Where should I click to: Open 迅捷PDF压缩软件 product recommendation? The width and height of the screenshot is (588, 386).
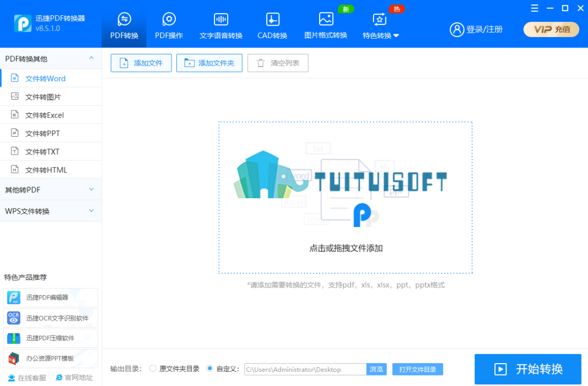click(51, 338)
